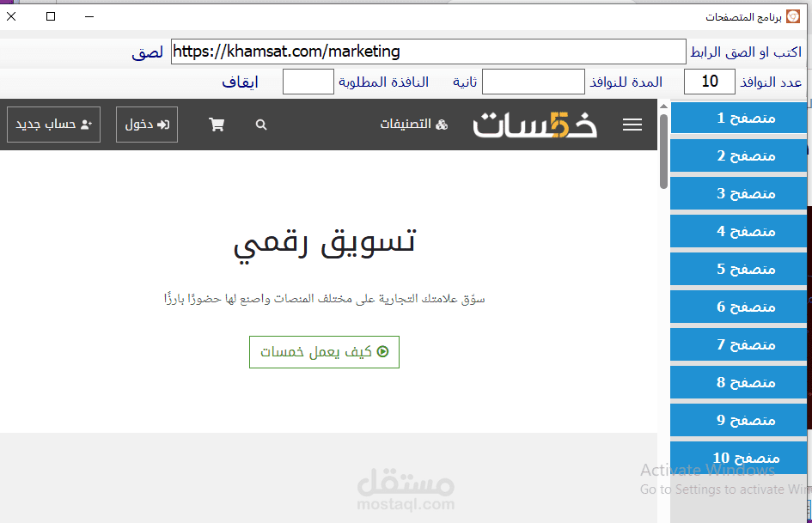The image size is (812, 523).
Task: Click the page scrollbar thumb
Action: click(663, 151)
